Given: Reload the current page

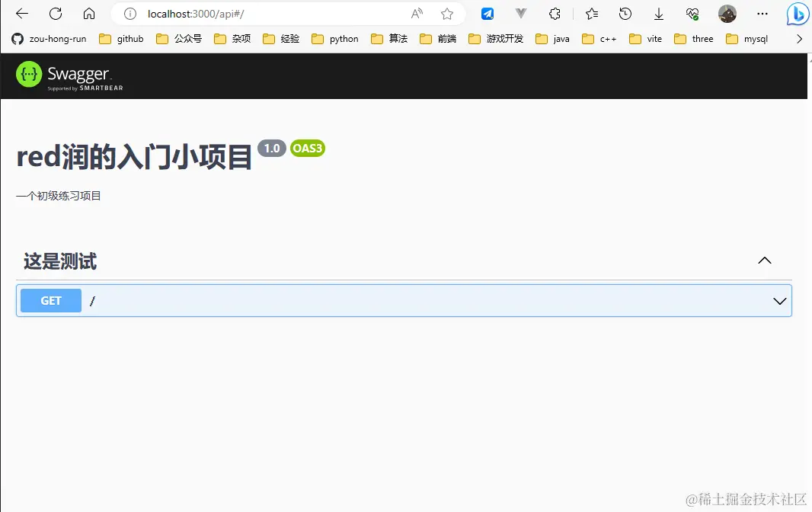Looking at the screenshot, I should (x=56, y=14).
